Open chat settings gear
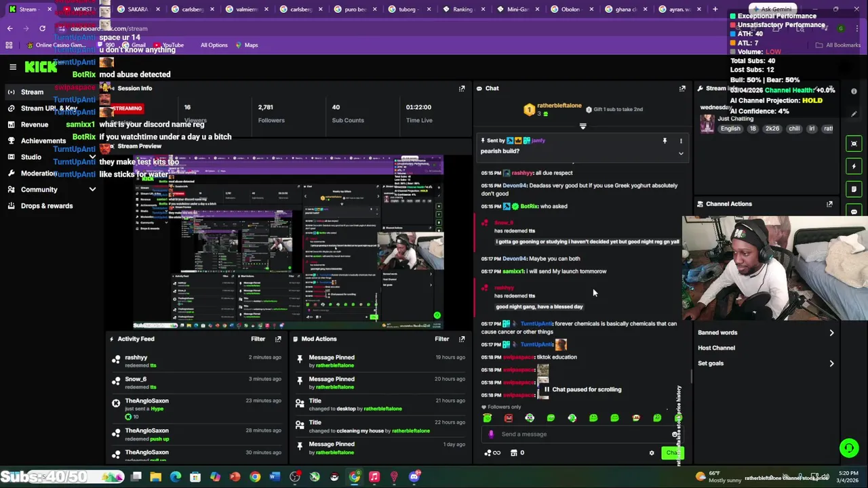The image size is (868, 488). 652,453
